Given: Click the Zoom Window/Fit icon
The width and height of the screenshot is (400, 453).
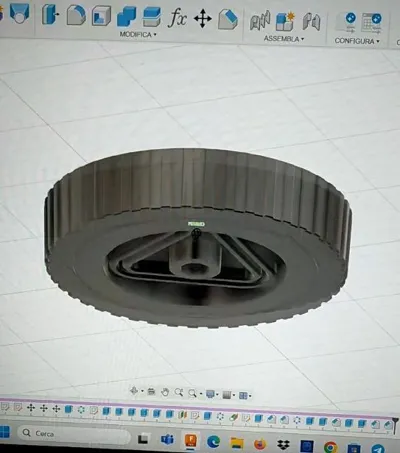Looking at the screenshot, I should click(192, 393).
